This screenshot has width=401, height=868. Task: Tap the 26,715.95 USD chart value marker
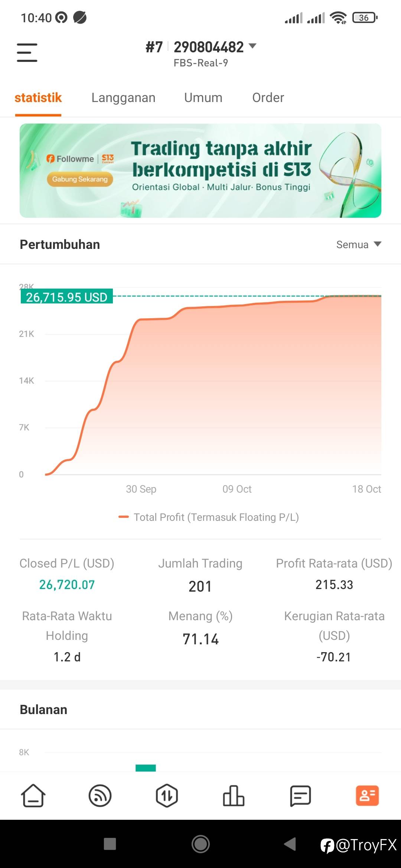[67, 297]
